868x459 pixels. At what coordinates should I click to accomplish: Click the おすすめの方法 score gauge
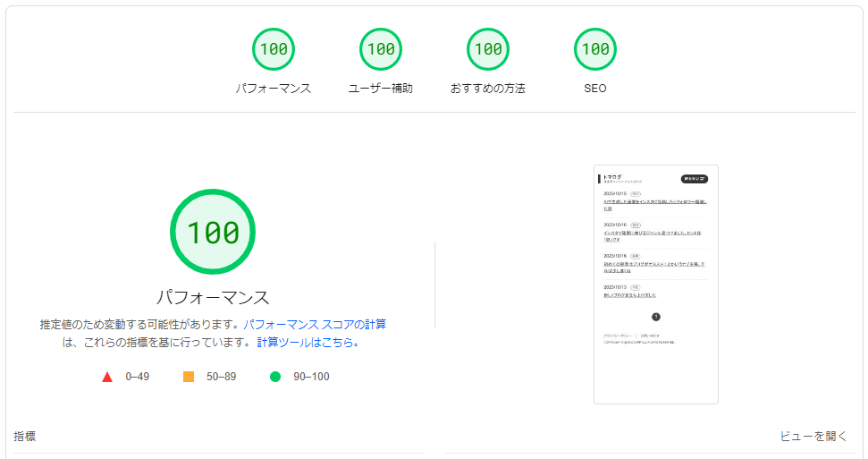[488, 49]
